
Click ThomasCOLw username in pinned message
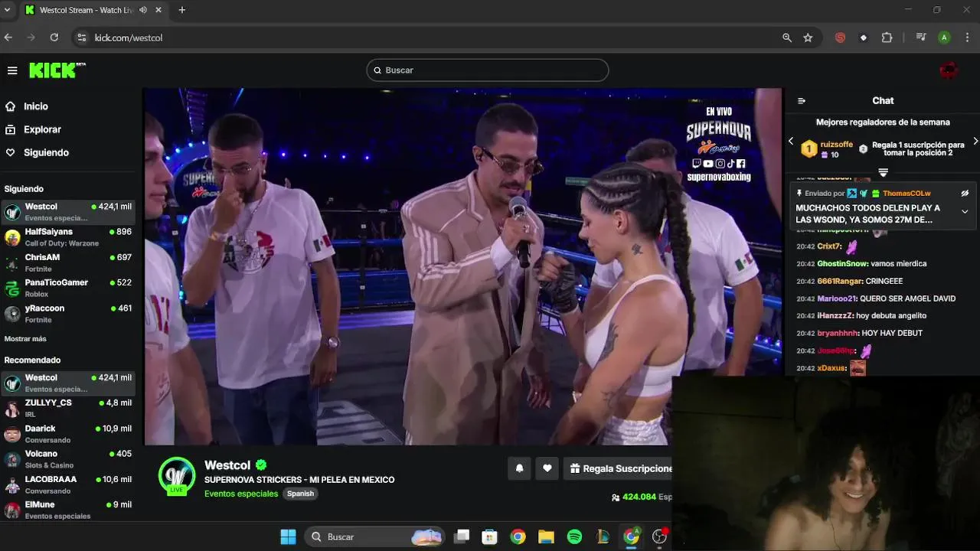point(906,194)
